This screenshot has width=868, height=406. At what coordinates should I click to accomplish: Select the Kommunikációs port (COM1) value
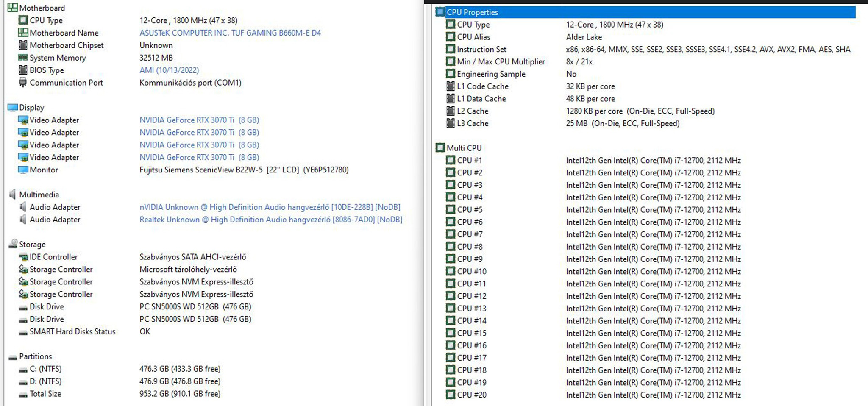click(190, 82)
